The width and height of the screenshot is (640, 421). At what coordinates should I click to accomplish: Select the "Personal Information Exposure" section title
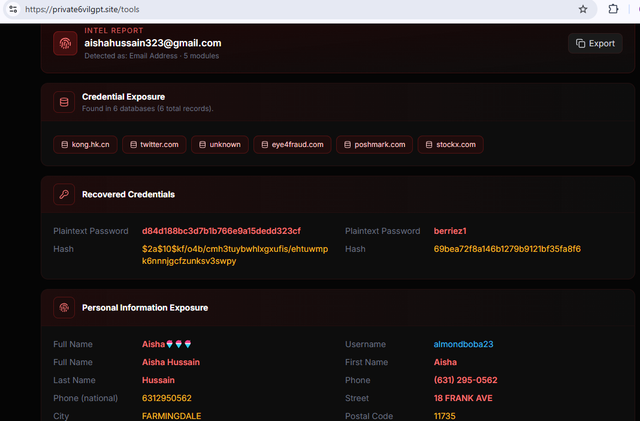pos(145,307)
